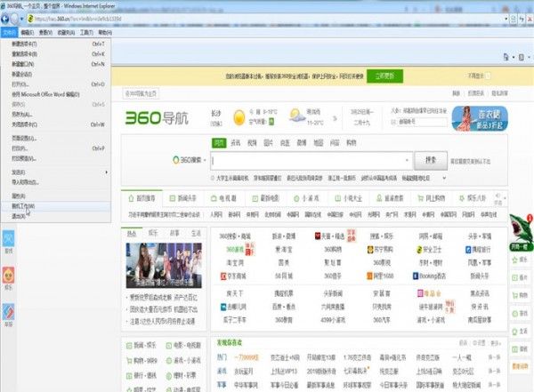
Task: Click the green 立即更新 button
Action: point(384,76)
